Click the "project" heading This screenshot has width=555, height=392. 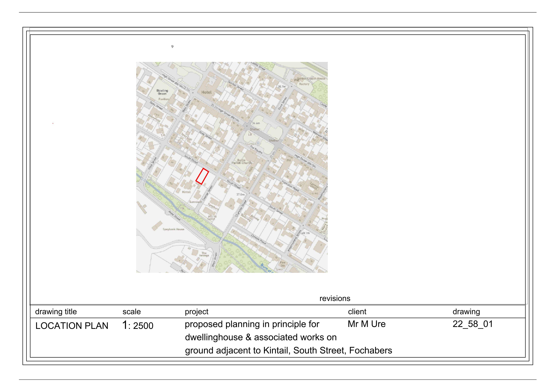coord(196,312)
